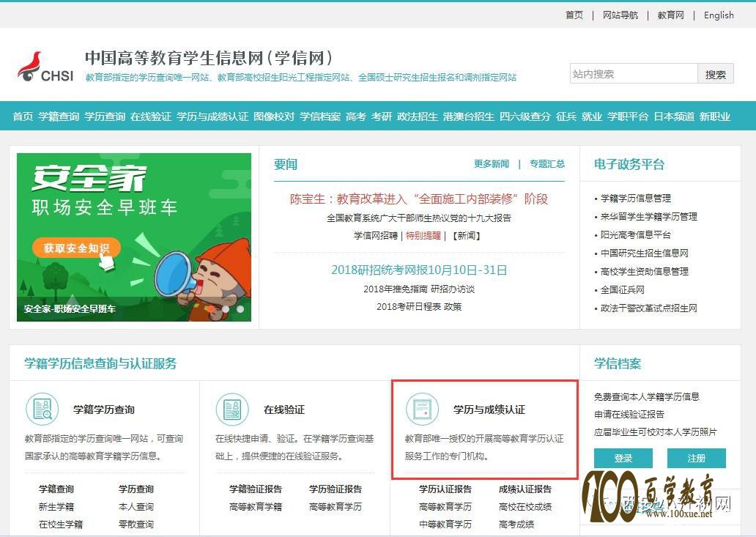Open 研招办访谈 link
This screenshot has width=756, height=537.
pos(453,289)
